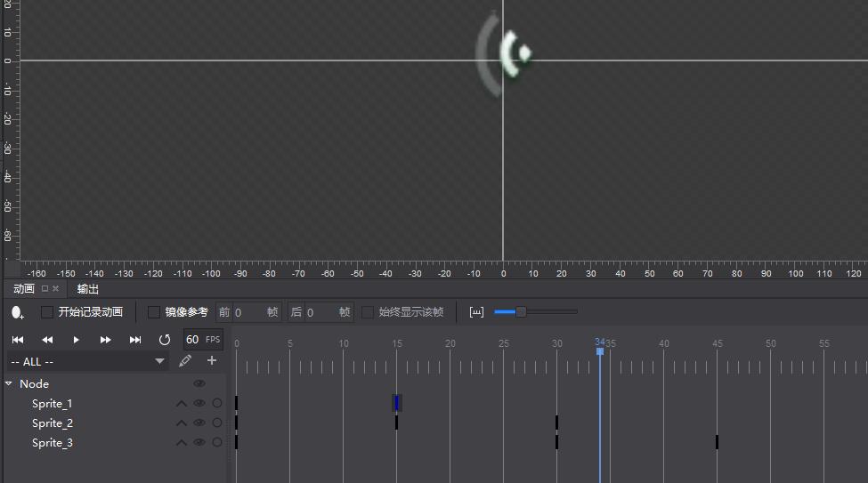Select the Node label
Screen dimensions: 868x483
point(35,383)
